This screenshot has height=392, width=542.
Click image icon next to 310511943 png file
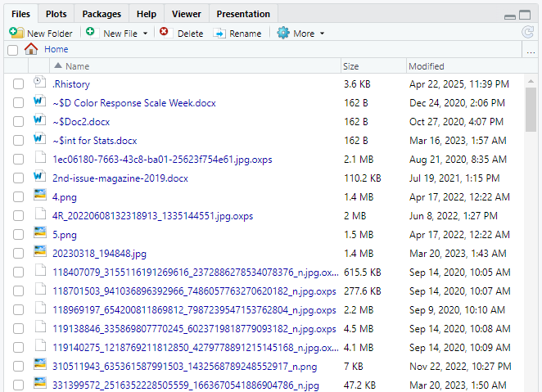[x=40, y=364]
